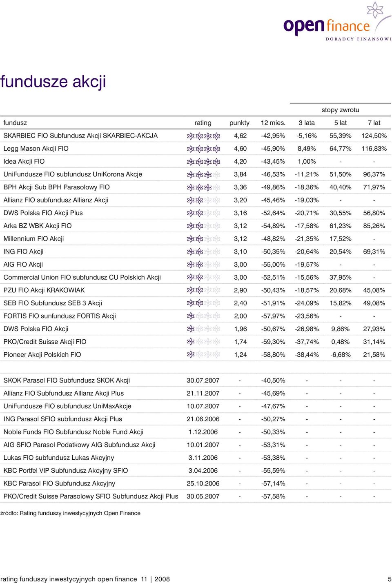The height and width of the screenshot is (583, 392).
Task: Click star rating of PZU FIO Akcji KRAKOWIAK
Action: (204, 290)
